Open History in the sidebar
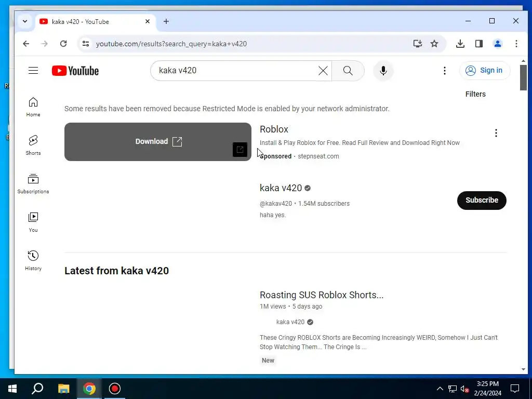 (33, 261)
